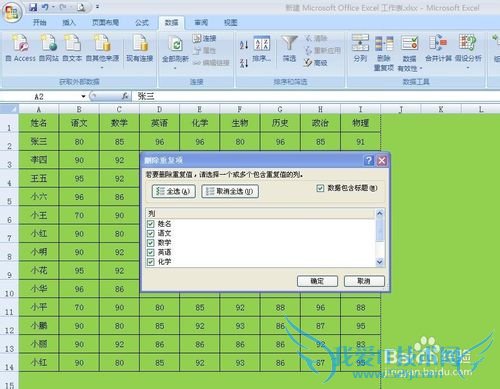The width and height of the screenshot is (500, 389).
Task: Uncheck the 语文 column checkbox
Action: [151, 233]
